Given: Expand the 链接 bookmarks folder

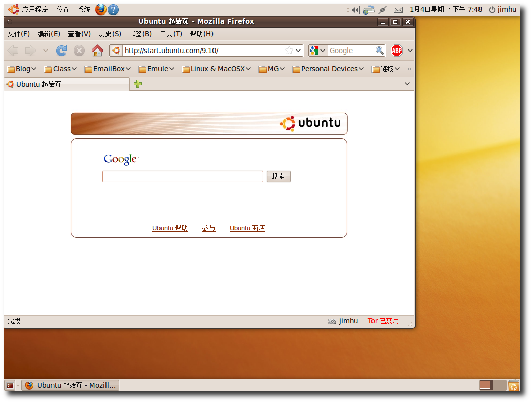Looking at the screenshot, I should click(386, 69).
